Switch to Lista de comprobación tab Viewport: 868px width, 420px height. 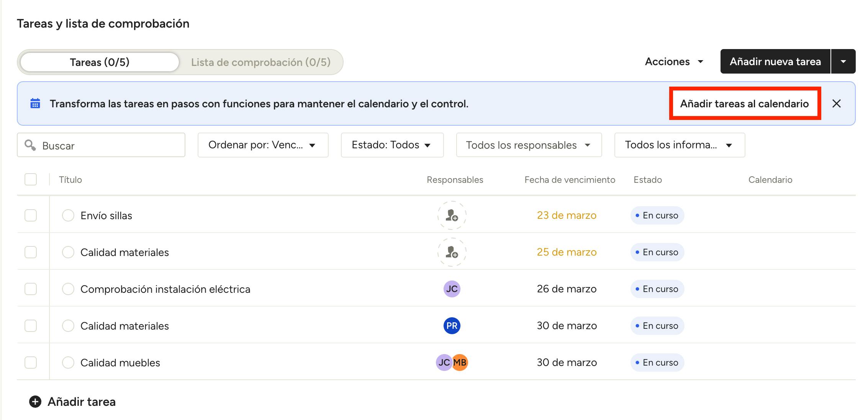click(260, 62)
